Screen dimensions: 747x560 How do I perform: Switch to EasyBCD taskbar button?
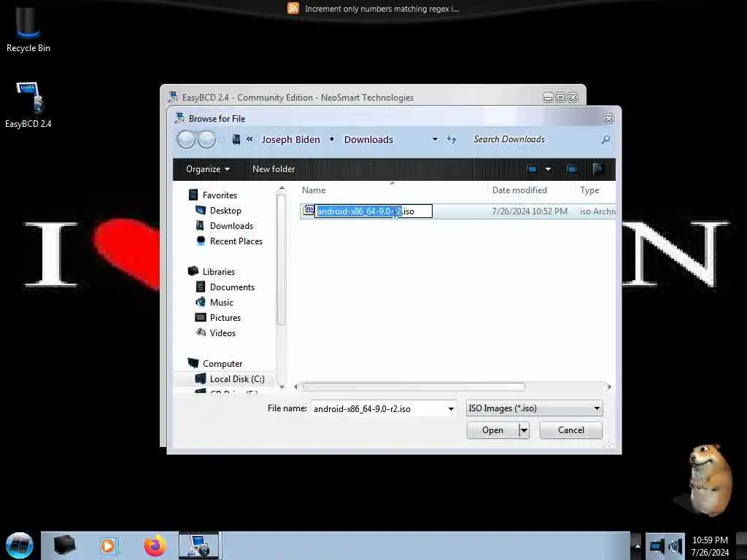pyautogui.click(x=199, y=545)
